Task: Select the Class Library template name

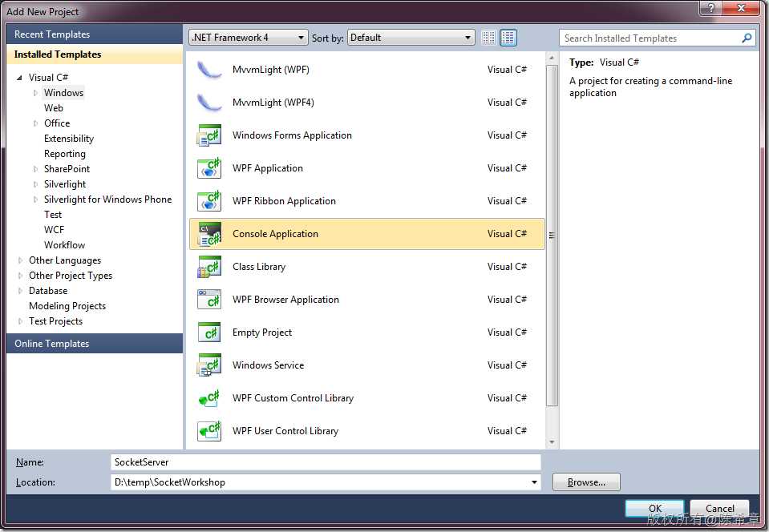Action: point(259,267)
